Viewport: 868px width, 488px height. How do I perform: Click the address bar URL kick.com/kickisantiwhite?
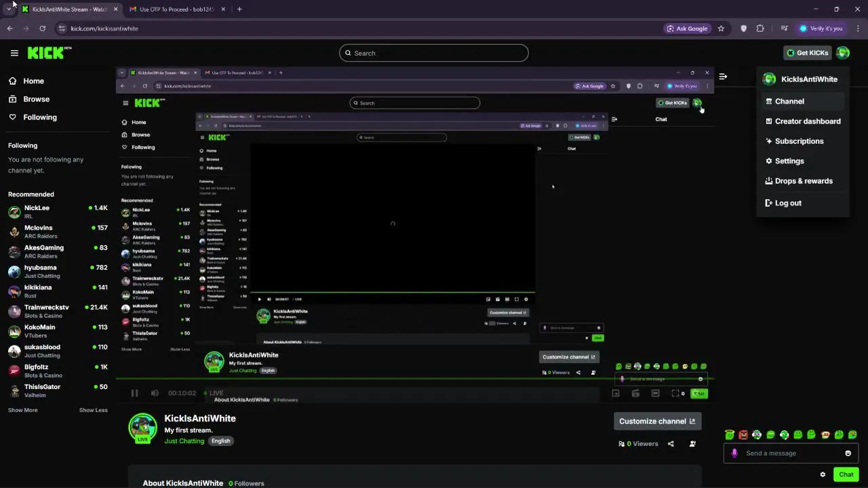tap(104, 28)
